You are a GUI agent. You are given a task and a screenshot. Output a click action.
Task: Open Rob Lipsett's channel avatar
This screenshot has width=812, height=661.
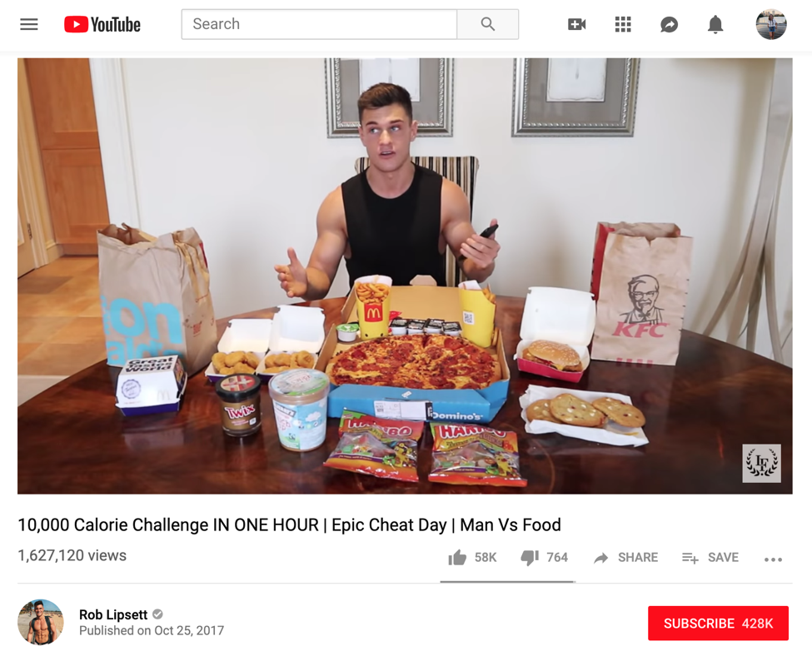(41, 622)
